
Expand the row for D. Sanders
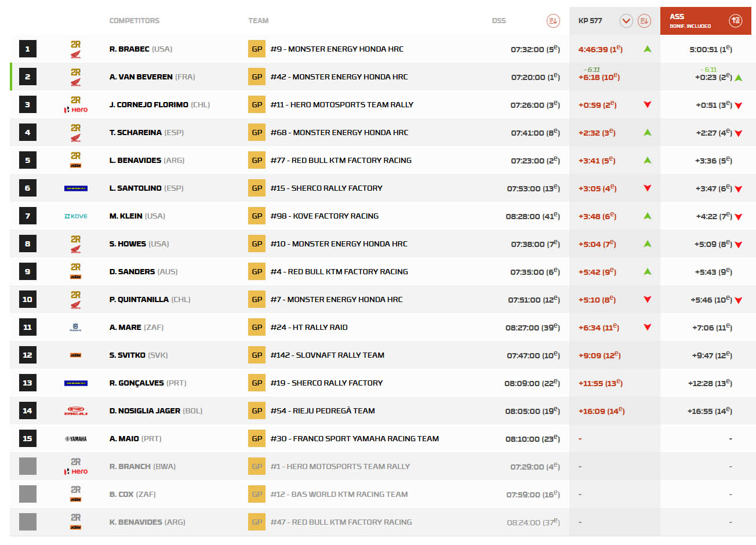(132, 272)
